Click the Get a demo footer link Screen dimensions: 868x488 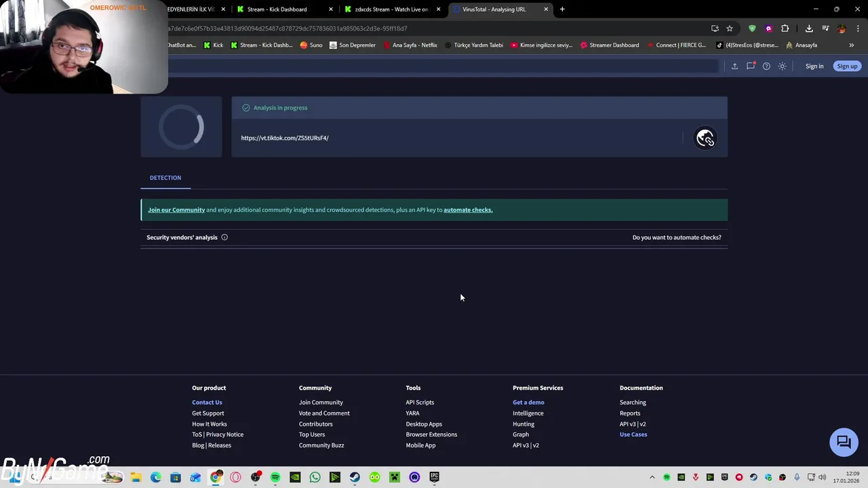coord(528,403)
